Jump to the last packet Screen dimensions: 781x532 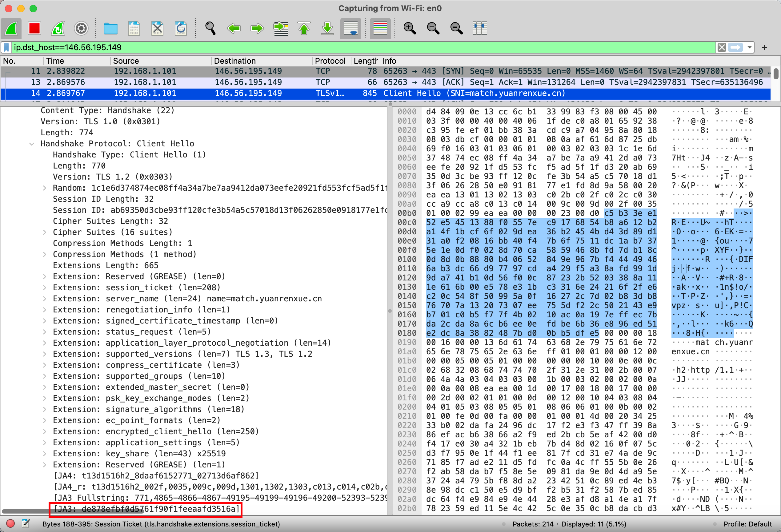pyautogui.click(x=327, y=29)
